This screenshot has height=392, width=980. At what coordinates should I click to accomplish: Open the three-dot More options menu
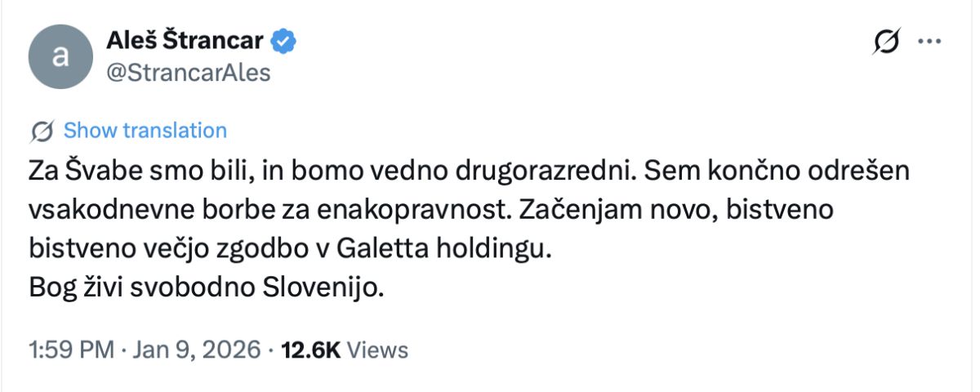[930, 42]
